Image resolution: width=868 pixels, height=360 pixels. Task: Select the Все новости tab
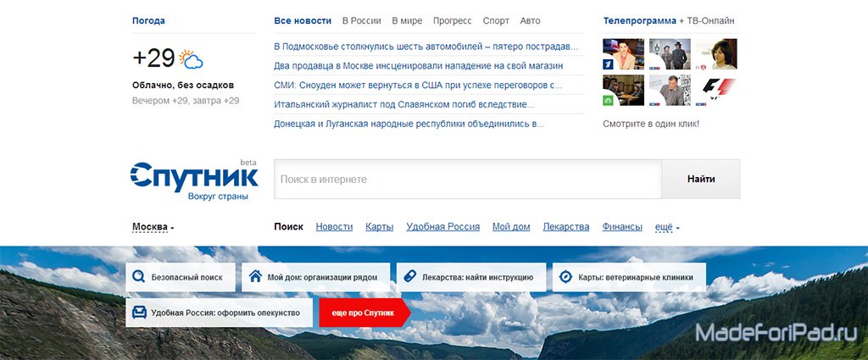(303, 21)
